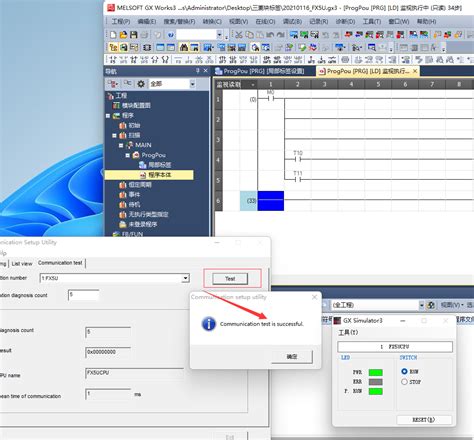Close the Communication setup utility message dialog
474x440 pixels.
pyautogui.click(x=314, y=297)
